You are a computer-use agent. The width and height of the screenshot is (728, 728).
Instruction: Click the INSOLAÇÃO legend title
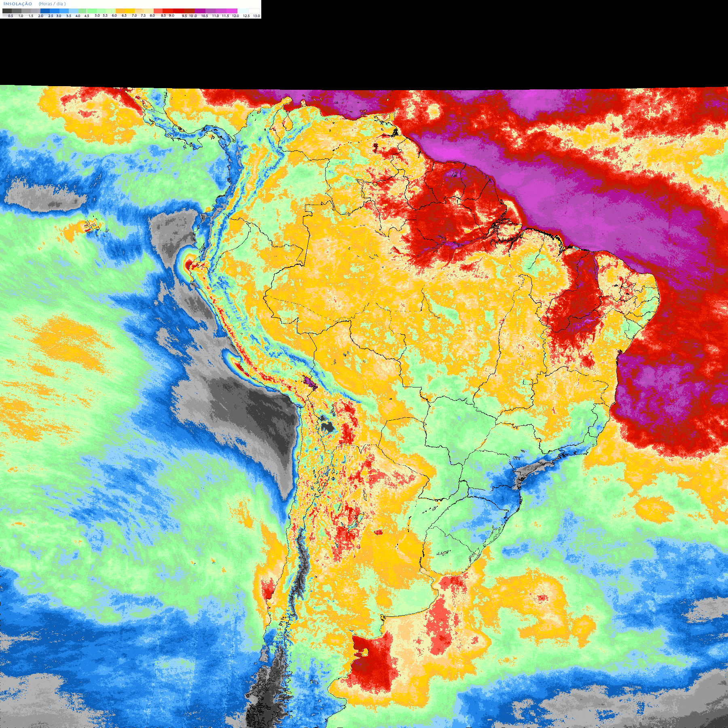(x=18, y=4)
